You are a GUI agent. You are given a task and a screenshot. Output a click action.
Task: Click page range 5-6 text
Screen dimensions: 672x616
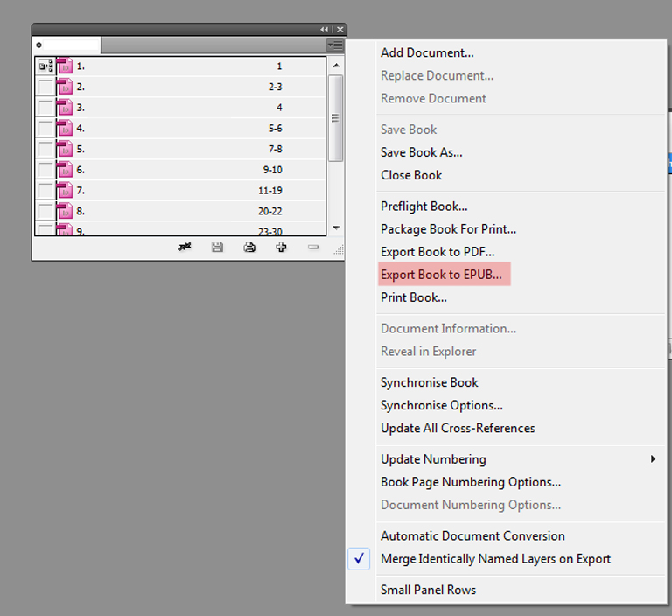pyautogui.click(x=275, y=128)
